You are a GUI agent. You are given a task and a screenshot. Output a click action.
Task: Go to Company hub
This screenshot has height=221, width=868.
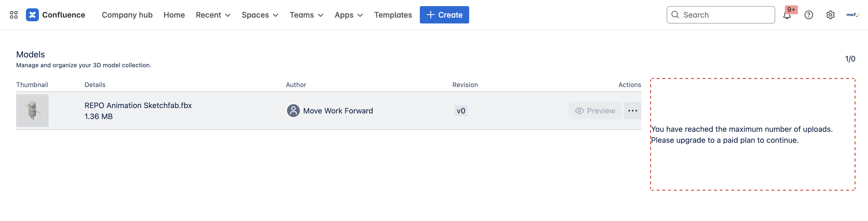127,15
